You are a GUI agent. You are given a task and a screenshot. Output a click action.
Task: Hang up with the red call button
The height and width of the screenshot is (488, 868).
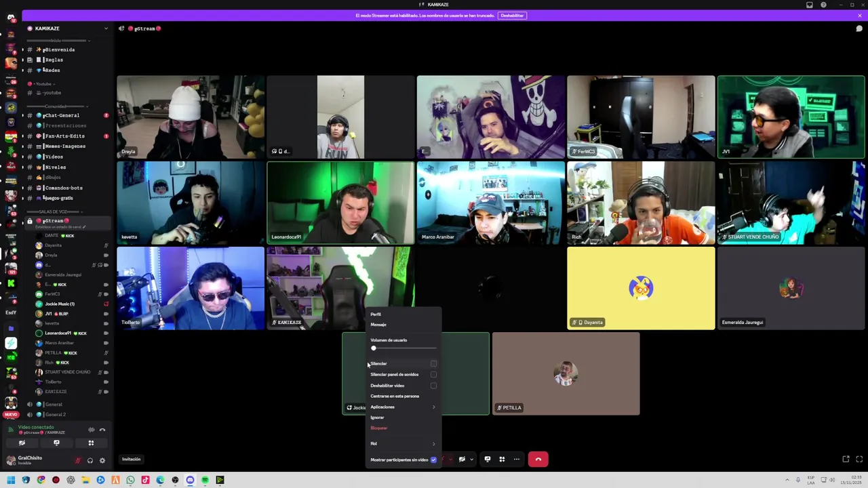click(538, 460)
